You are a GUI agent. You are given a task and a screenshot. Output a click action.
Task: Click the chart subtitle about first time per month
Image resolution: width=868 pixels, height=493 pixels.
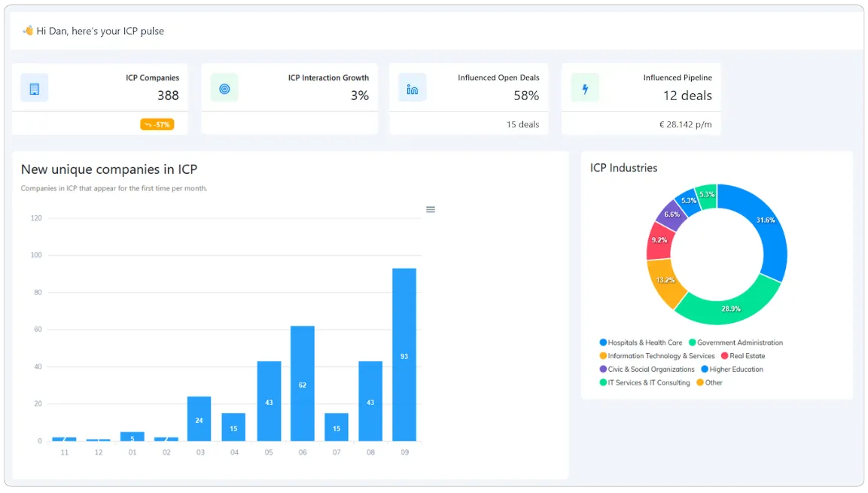tap(114, 188)
